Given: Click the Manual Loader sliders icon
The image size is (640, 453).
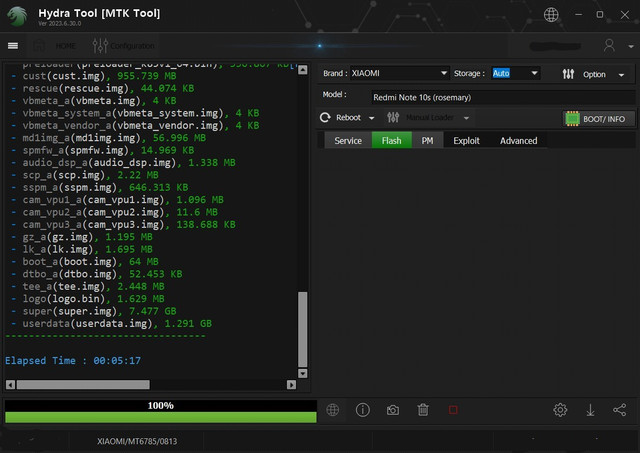Looking at the screenshot, I should click(x=393, y=118).
